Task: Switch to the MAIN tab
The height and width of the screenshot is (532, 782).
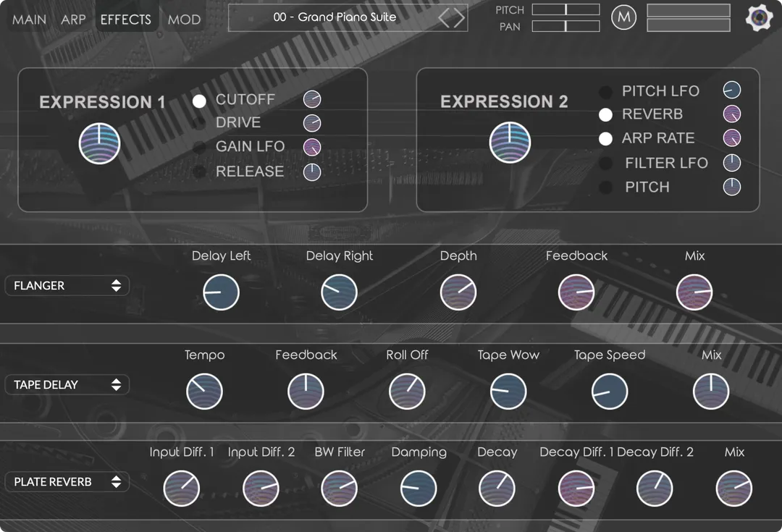Action: [28, 20]
